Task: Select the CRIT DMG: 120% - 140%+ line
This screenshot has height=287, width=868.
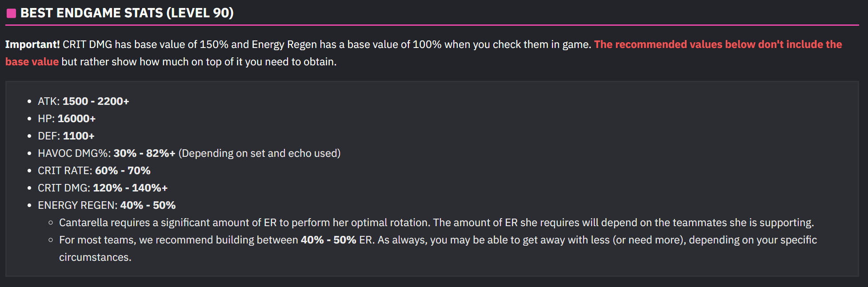Action: (103, 188)
